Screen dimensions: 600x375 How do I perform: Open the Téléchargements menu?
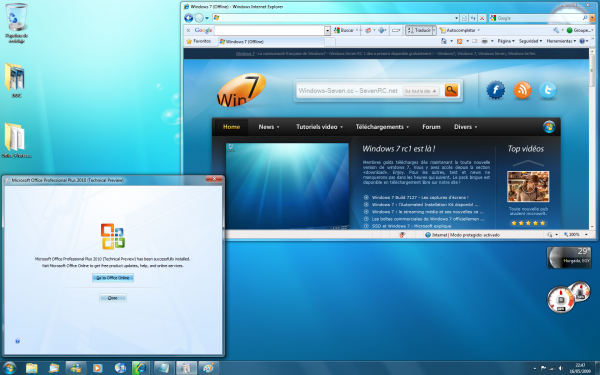(382, 127)
